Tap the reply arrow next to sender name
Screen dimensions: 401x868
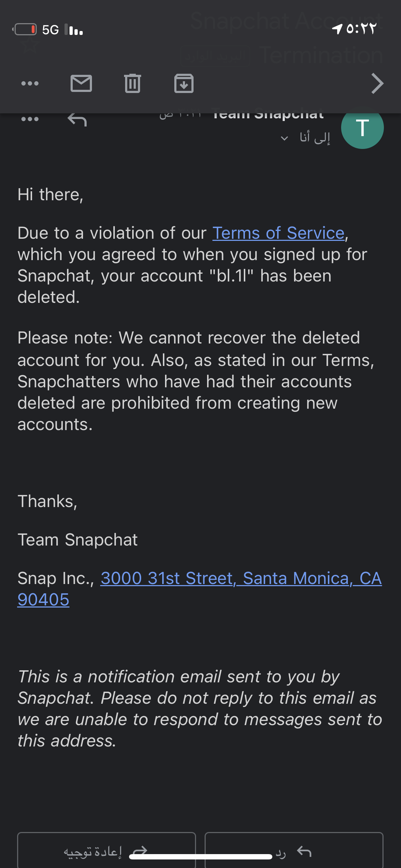(x=77, y=120)
